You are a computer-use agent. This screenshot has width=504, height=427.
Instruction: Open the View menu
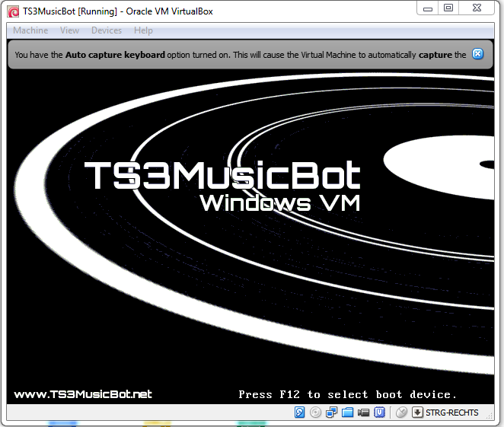(69, 30)
